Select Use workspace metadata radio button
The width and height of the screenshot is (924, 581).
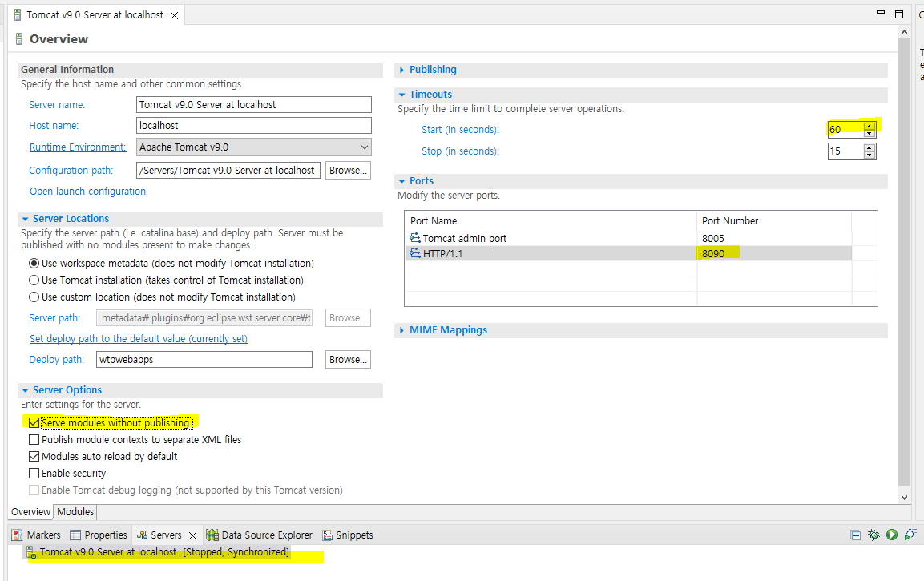(34, 264)
